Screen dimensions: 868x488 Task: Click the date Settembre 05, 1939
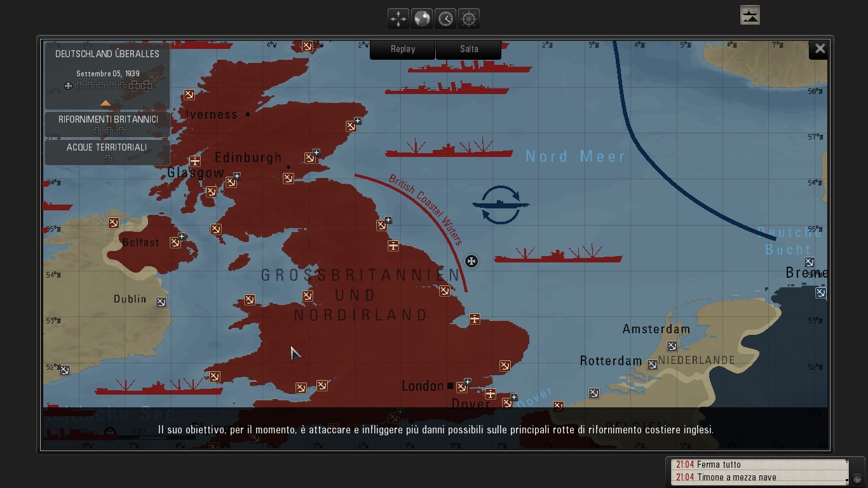point(107,74)
